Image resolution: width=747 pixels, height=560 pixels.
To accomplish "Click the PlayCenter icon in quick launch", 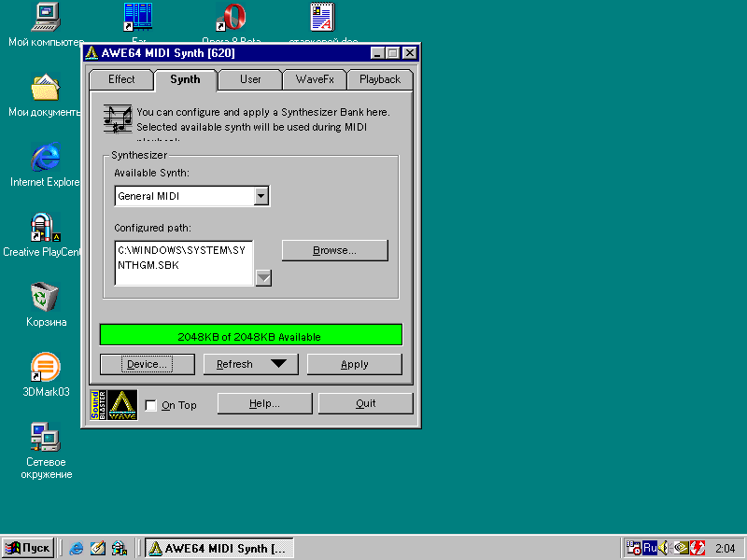I will pyautogui.click(x=120, y=548).
